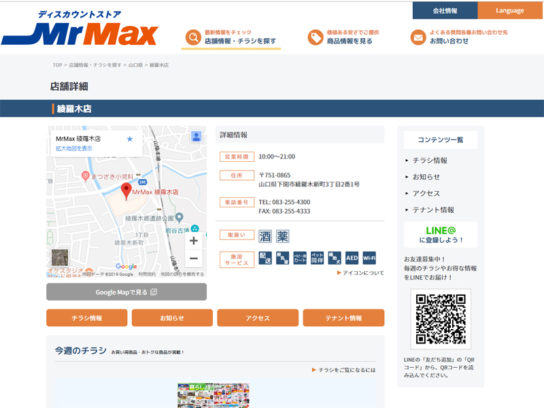Click the teal marker near zoom controls
Screen dimensions: 544x408
pyautogui.click(x=195, y=228)
